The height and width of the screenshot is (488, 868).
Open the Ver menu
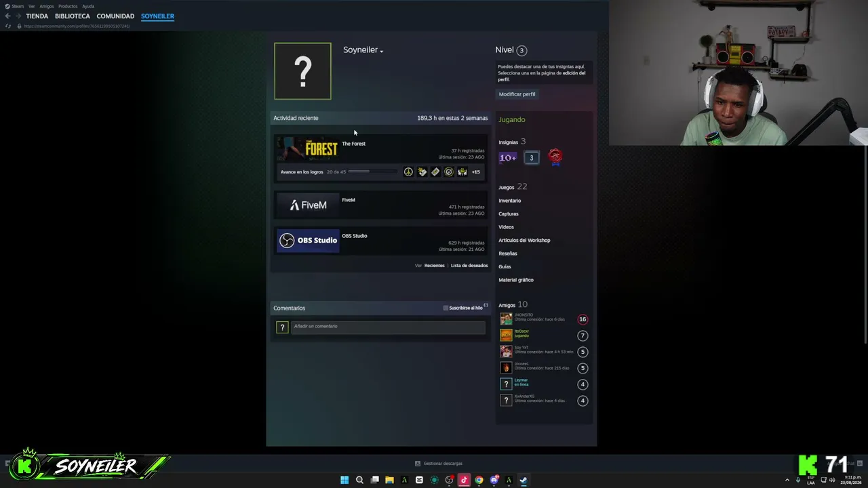click(31, 6)
